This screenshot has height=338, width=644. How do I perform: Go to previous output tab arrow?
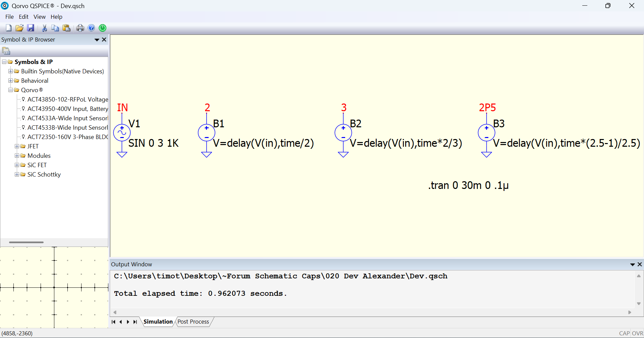click(121, 322)
